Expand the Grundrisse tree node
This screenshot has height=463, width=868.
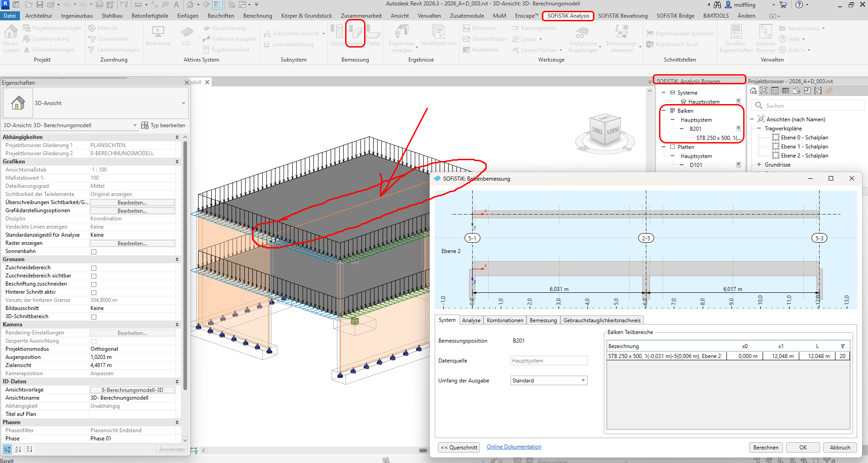point(759,165)
